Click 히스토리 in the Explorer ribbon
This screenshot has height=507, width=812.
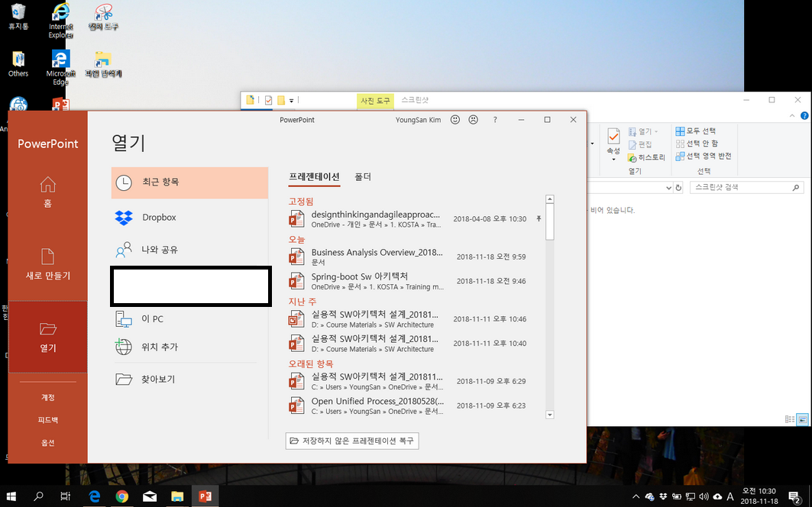click(x=646, y=157)
